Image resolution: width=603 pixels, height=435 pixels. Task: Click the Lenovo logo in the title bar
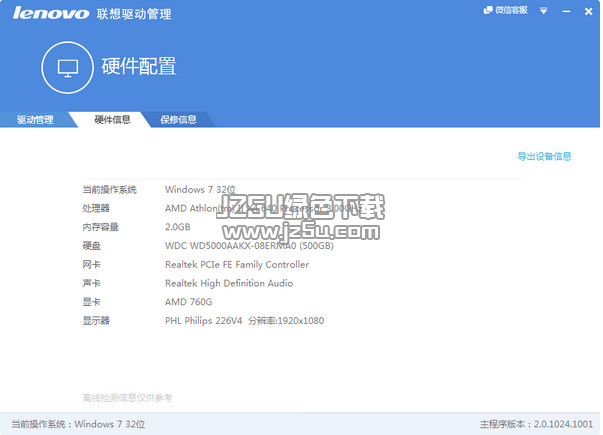pos(51,13)
